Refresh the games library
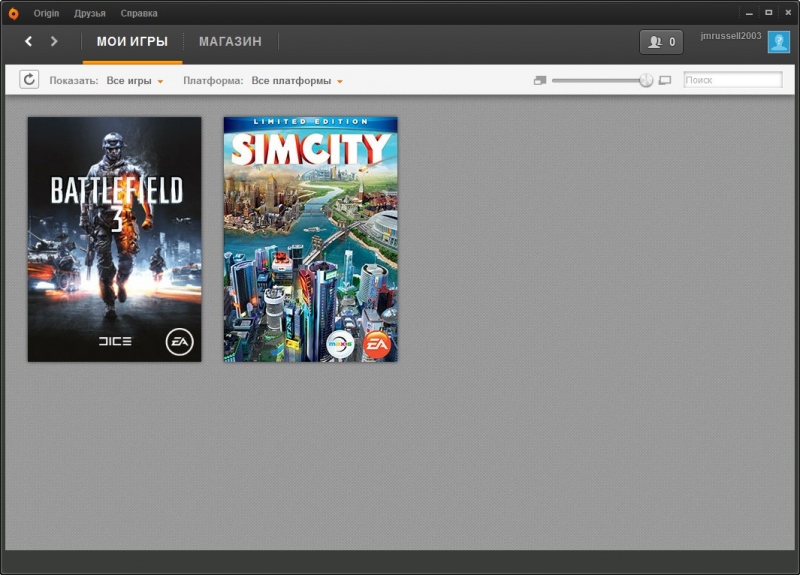The width and height of the screenshot is (800, 575). tap(29, 80)
